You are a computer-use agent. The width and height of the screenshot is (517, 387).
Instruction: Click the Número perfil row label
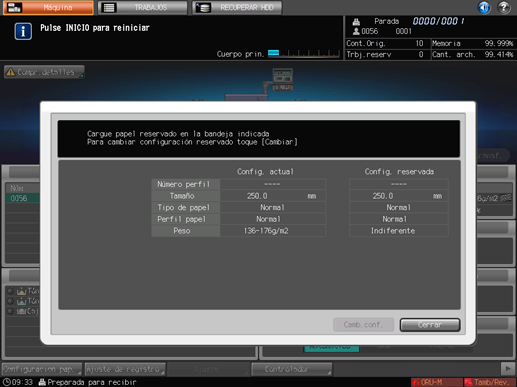click(186, 184)
